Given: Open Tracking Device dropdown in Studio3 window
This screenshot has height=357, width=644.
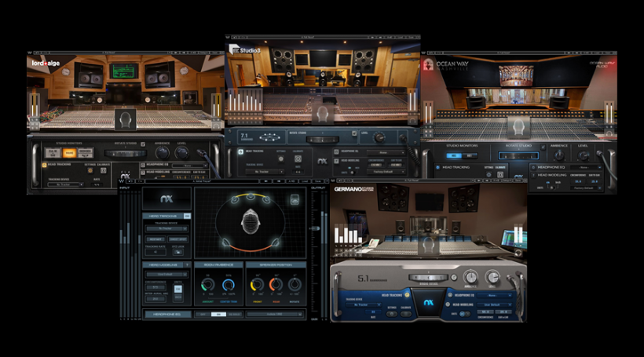Looking at the screenshot, I should click(265, 172).
